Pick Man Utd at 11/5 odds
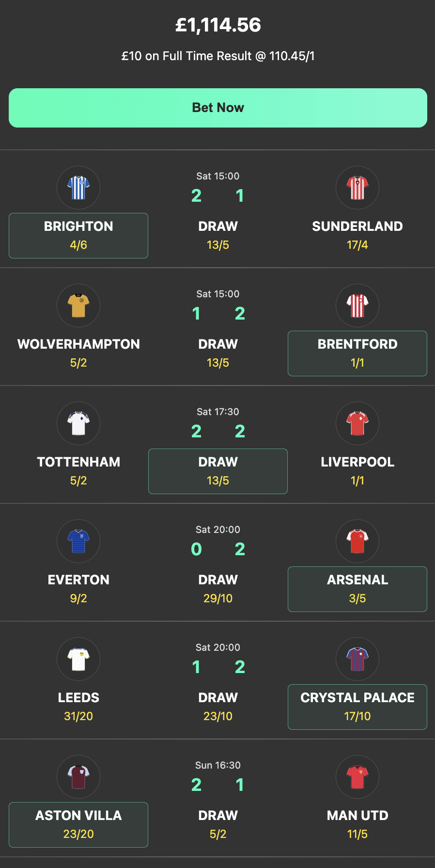Viewport: 435px width, 868px height. pos(357,825)
